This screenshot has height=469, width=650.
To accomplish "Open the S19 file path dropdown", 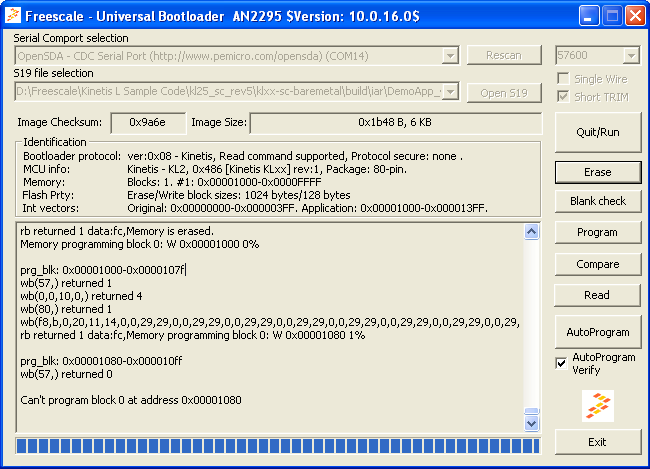I will [450, 92].
